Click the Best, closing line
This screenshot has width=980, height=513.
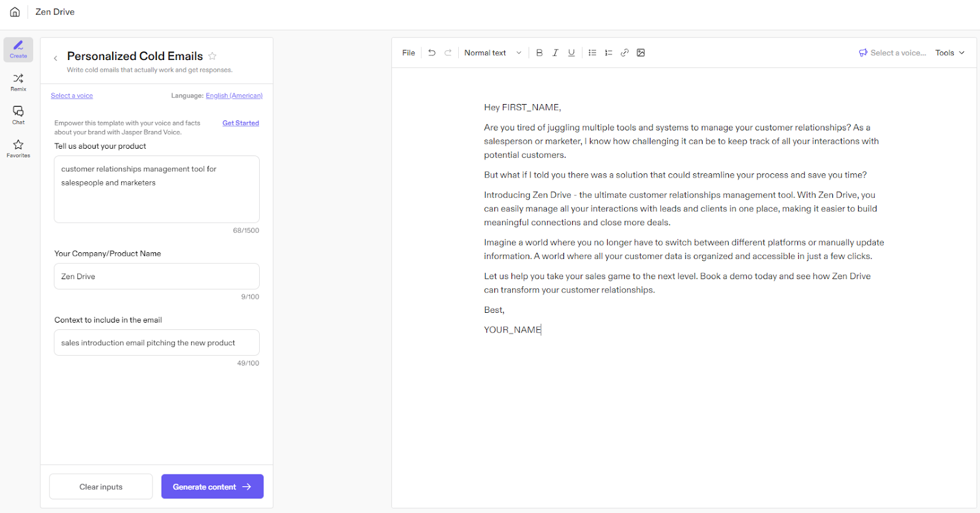pyautogui.click(x=494, y=310)
